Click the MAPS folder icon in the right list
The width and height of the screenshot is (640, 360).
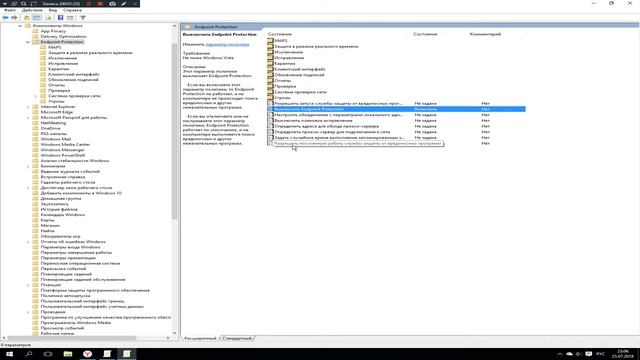pos(270,40)
